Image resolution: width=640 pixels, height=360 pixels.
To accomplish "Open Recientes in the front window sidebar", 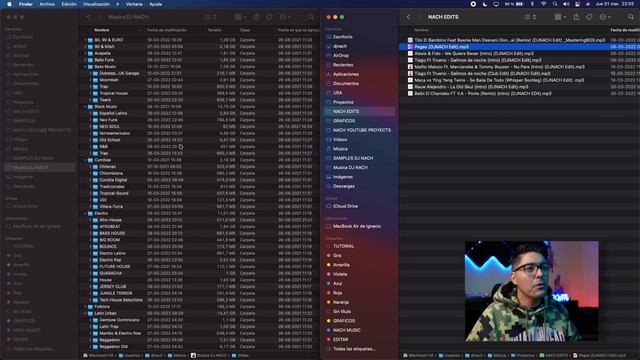I will (x=343, y=65).
